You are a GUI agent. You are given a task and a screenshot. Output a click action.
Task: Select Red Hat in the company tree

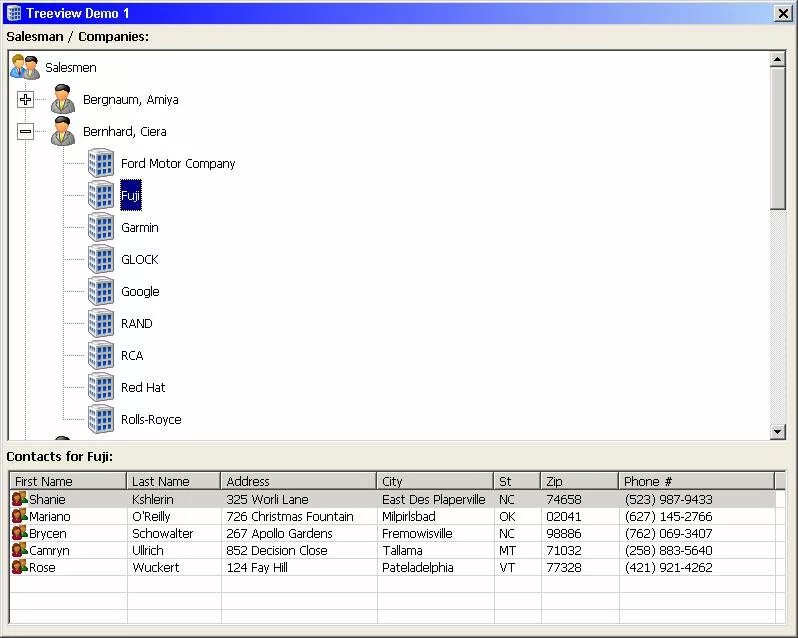pyautogui.click(x=143, y=388)
